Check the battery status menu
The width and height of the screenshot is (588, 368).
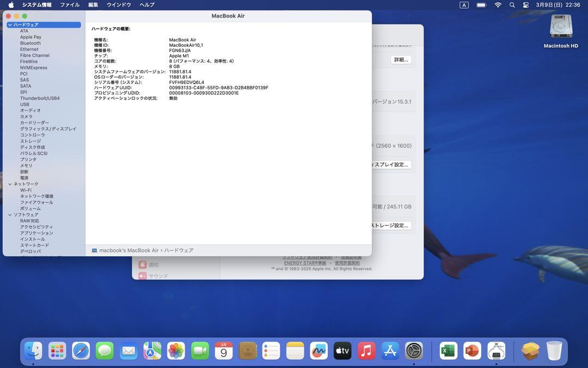(481, 5)
